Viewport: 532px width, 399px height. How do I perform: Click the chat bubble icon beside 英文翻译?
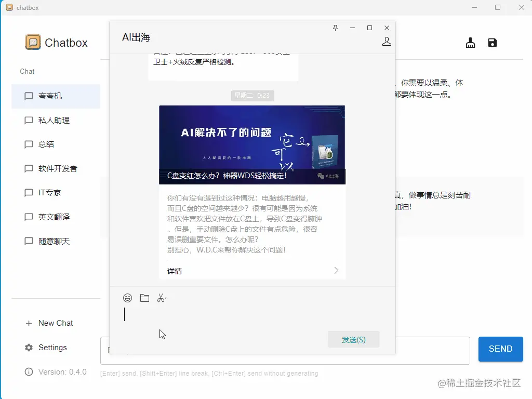click(x=29, y=217)
